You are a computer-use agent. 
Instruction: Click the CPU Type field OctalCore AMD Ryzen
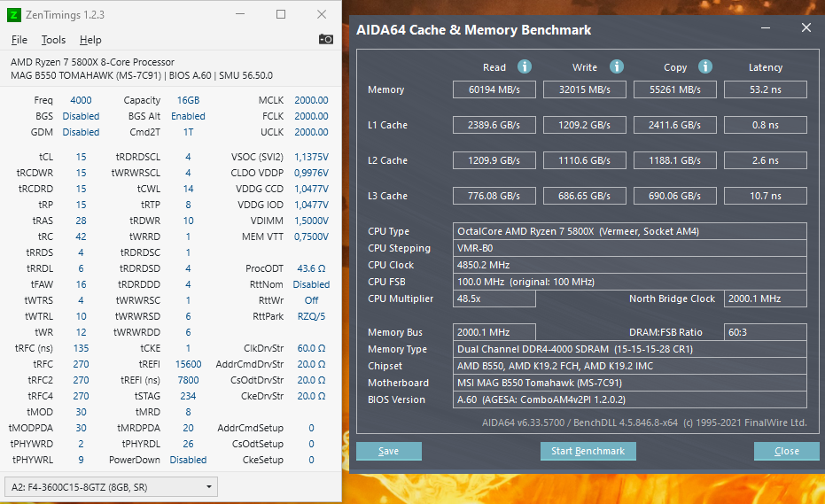click(x=630, y=231)
